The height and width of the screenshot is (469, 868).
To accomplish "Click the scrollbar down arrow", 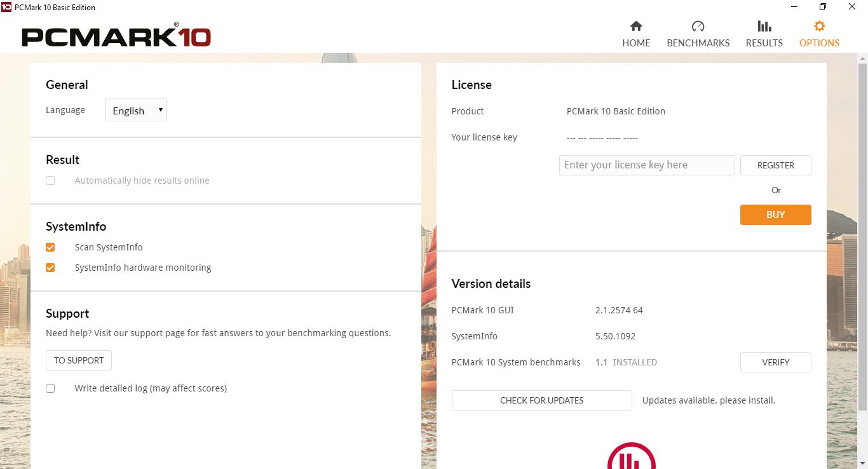I will [x=862, y=464].
